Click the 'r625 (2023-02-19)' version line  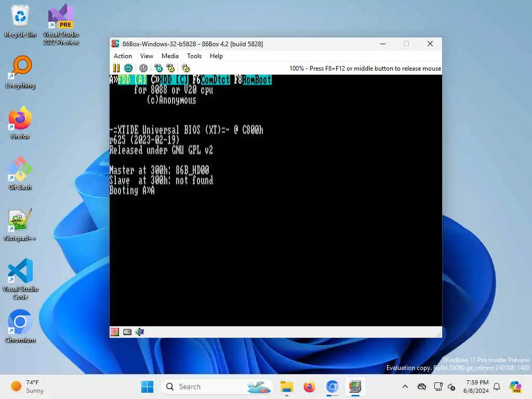point(144,140)
